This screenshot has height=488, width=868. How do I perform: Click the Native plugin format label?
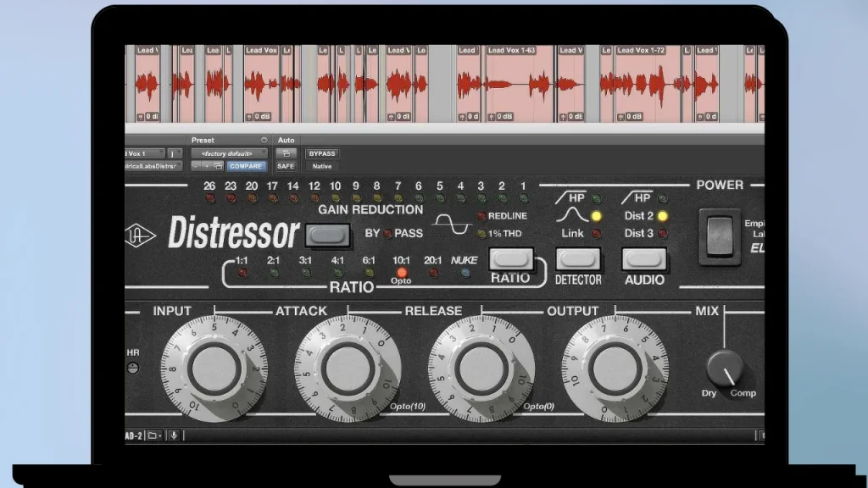pos(321,166)
